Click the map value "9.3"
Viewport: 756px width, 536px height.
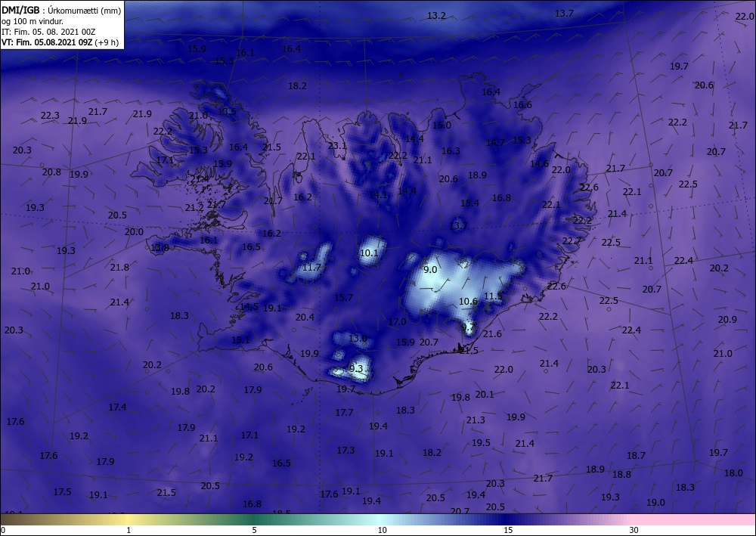tap(356, 369)
